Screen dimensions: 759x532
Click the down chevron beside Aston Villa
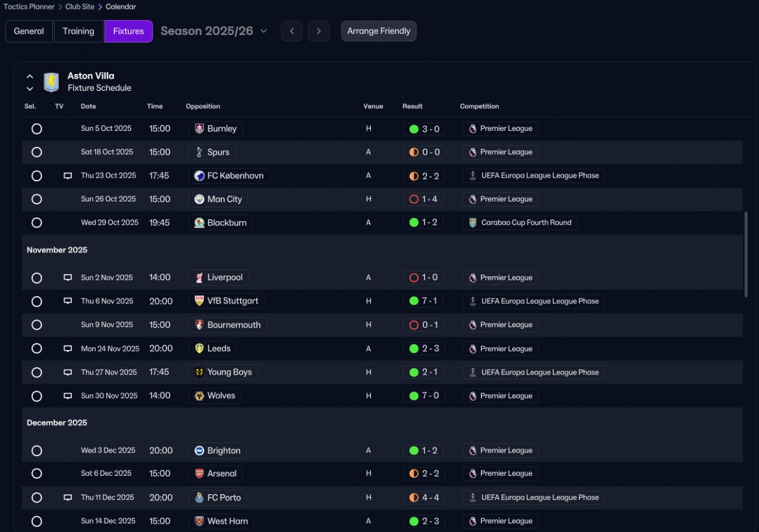pos(30,89)
